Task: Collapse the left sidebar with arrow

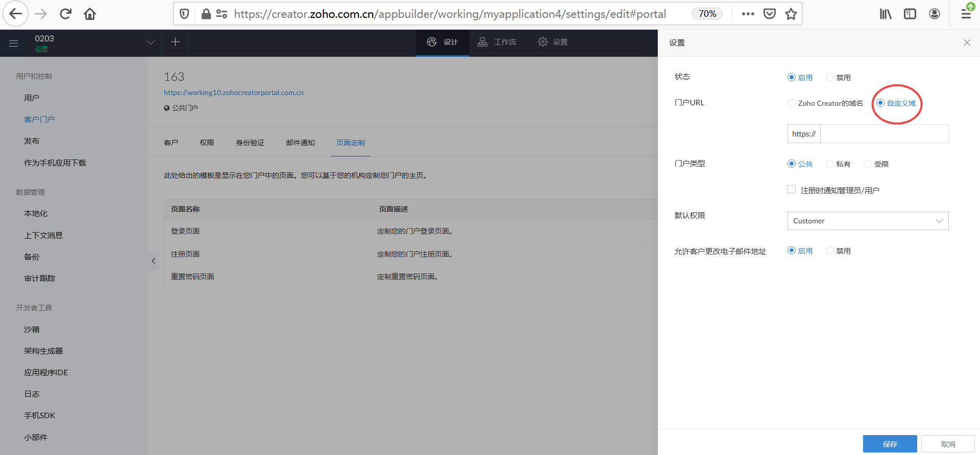Action: pyautogui.click(x=153, y=261)
